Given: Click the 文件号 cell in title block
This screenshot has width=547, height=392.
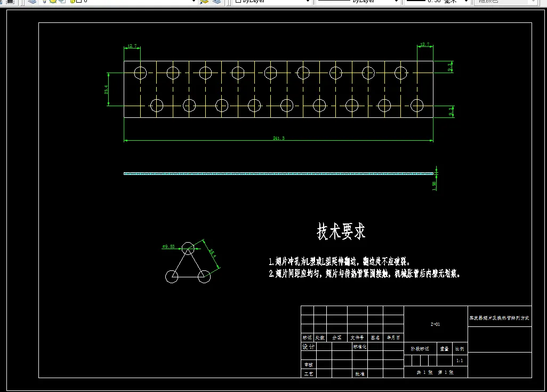Looking at the screenshot, I should [x=357, y=338].
